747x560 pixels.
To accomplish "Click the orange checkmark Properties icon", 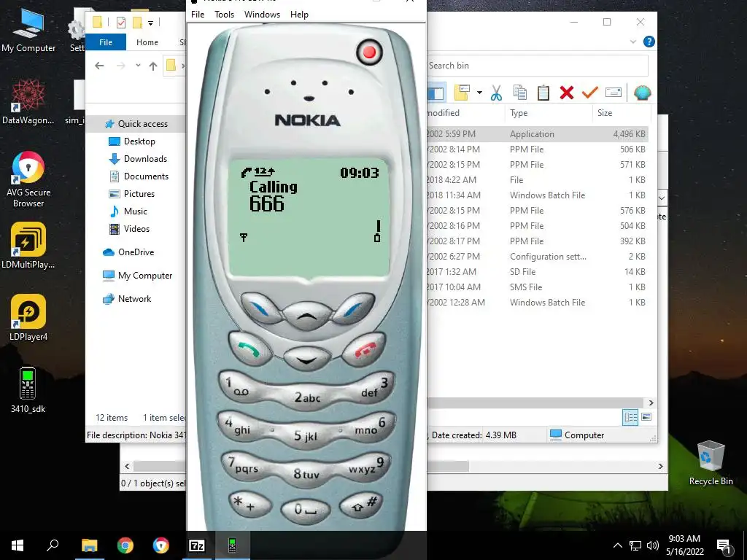I will coord(589,92).
